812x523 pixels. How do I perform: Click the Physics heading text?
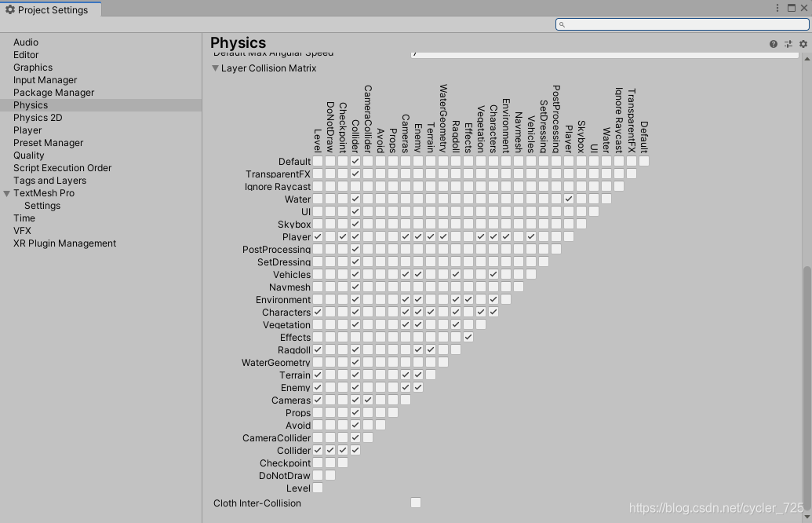pyautogui.click(x=239, y=42)
